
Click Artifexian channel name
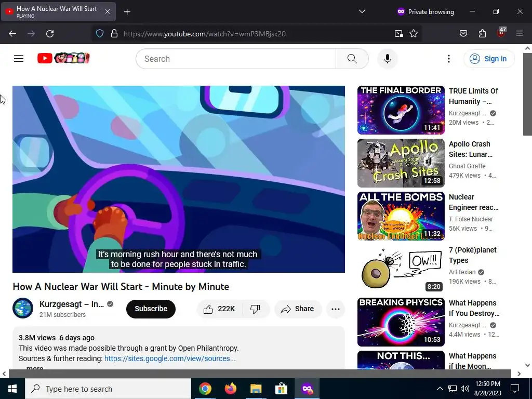pos(462,272)
